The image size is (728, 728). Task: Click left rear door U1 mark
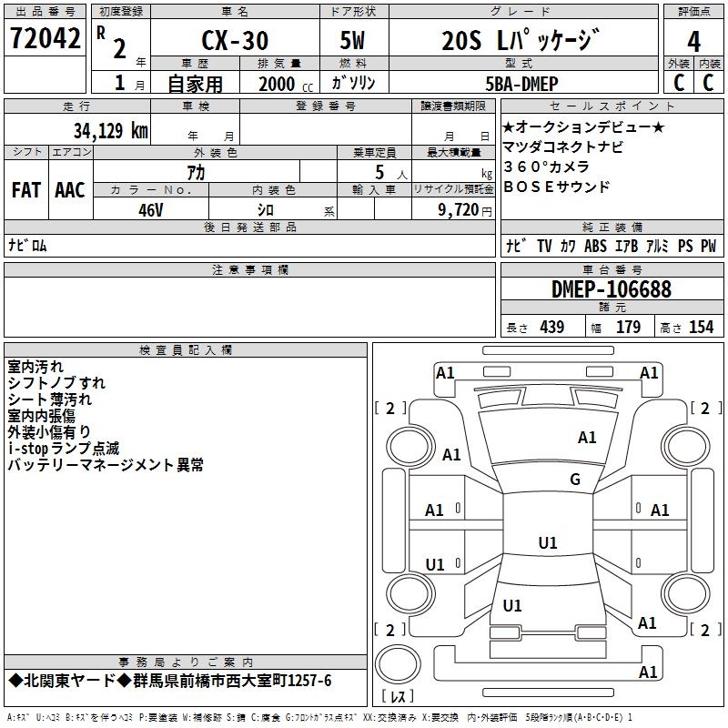click(435, 565)
